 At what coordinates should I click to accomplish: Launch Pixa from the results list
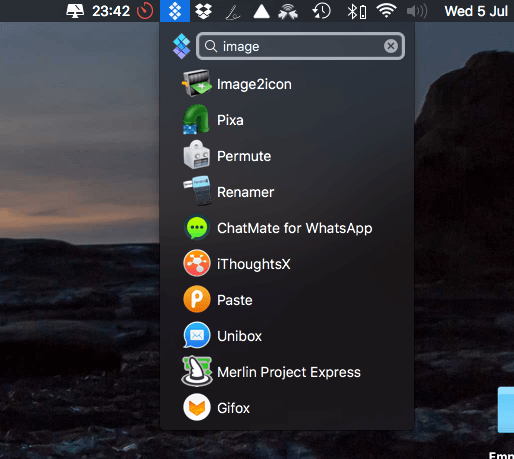[287, 120]
